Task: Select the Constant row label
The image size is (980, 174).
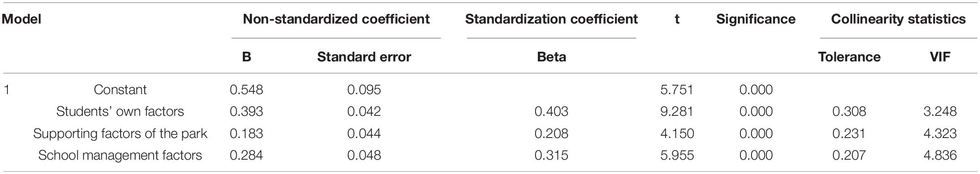Action: point(120,90)
